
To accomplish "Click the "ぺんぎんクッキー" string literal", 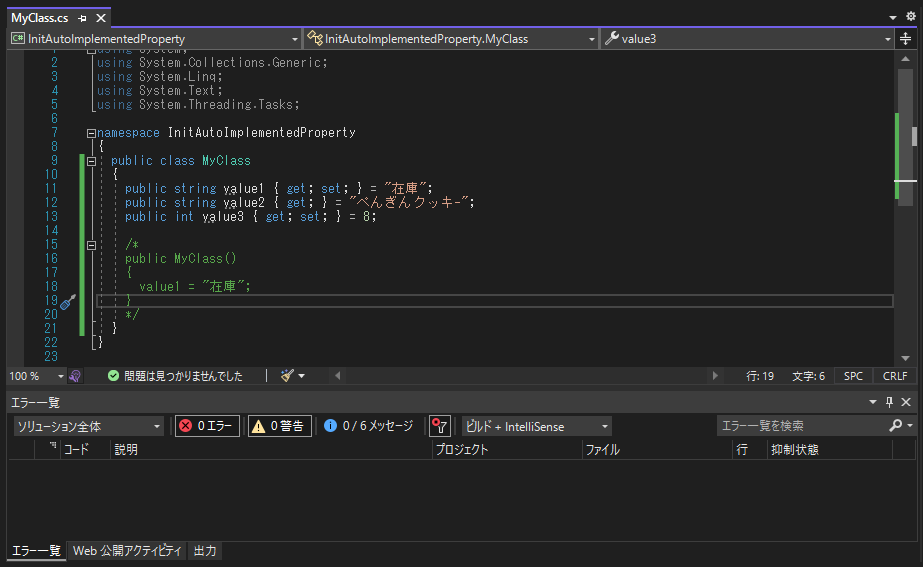I will (x=411, y=203).
